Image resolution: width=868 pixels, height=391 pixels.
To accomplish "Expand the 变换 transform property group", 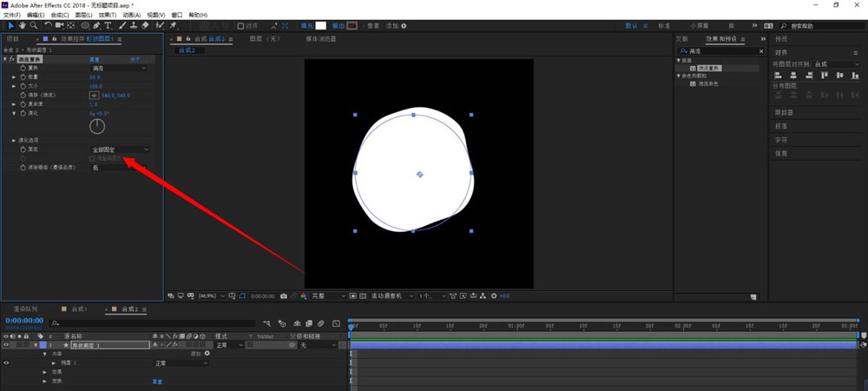I will [45, 381].
